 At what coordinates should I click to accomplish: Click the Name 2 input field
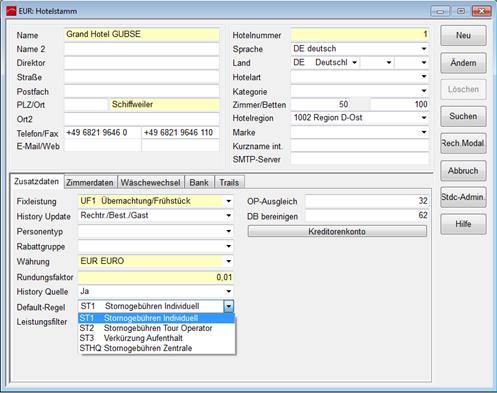[142, 49]
